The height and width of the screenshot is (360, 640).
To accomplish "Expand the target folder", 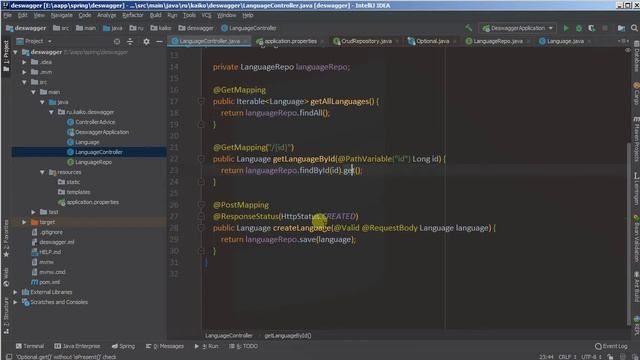I will (x=24, y=222).
